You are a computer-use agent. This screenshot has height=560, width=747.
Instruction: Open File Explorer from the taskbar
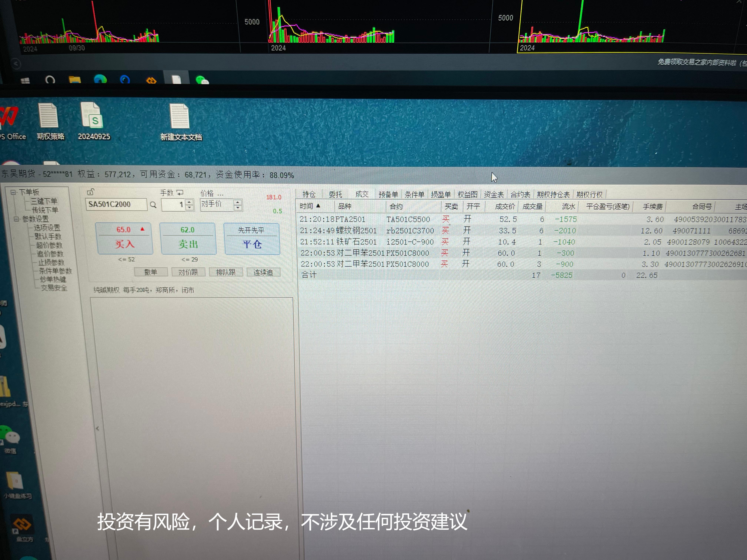(x=75, y=80)
